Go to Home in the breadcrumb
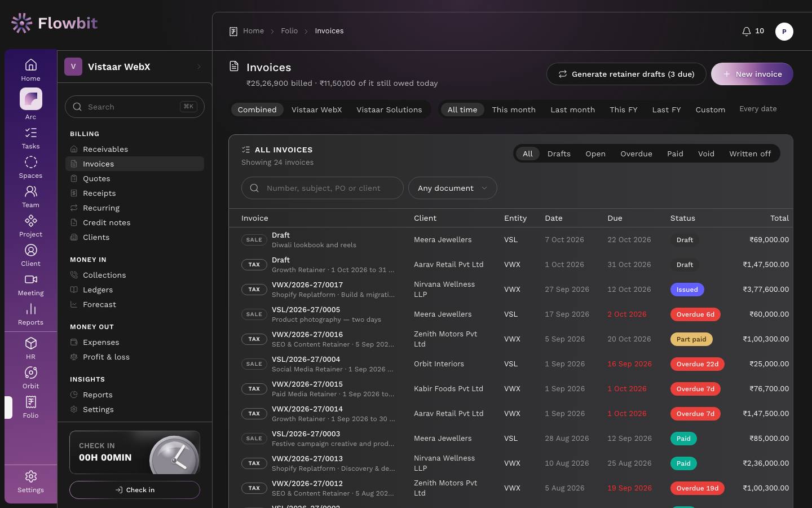Viewport: 812px width, 508px height. 253,31
